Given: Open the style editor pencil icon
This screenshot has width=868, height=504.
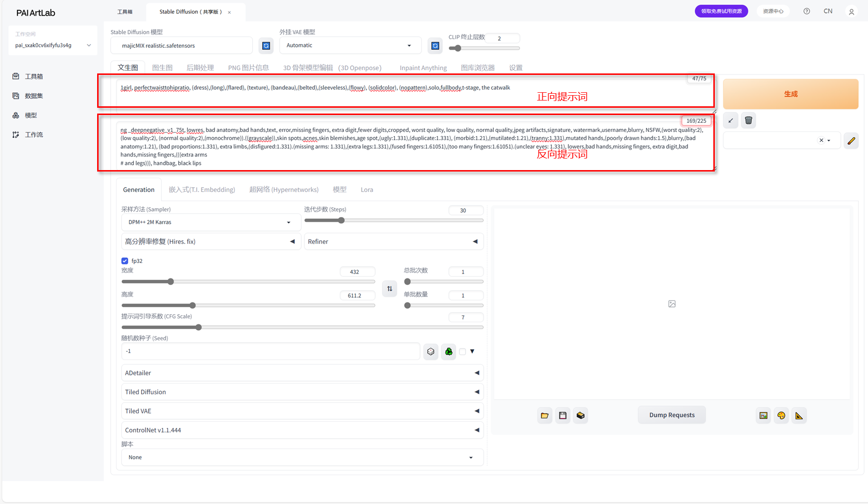Looking at the screenshot, I should pyautogui.click(x=851, y=141).
